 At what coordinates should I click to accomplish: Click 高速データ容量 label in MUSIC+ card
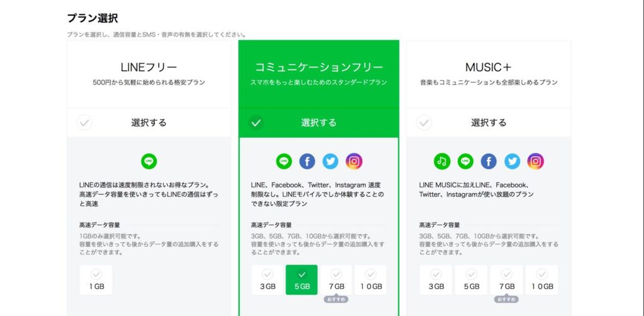[440, 225]
